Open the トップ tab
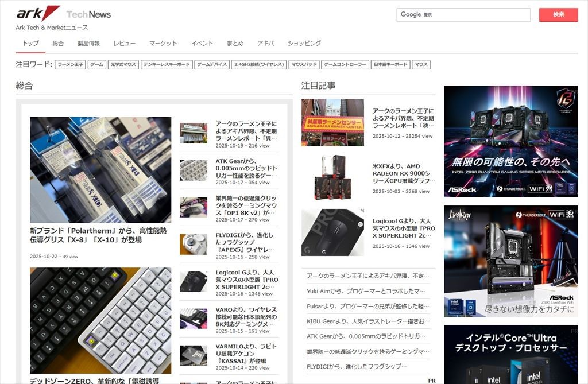The image size is (588, 384). click(30, 44)
